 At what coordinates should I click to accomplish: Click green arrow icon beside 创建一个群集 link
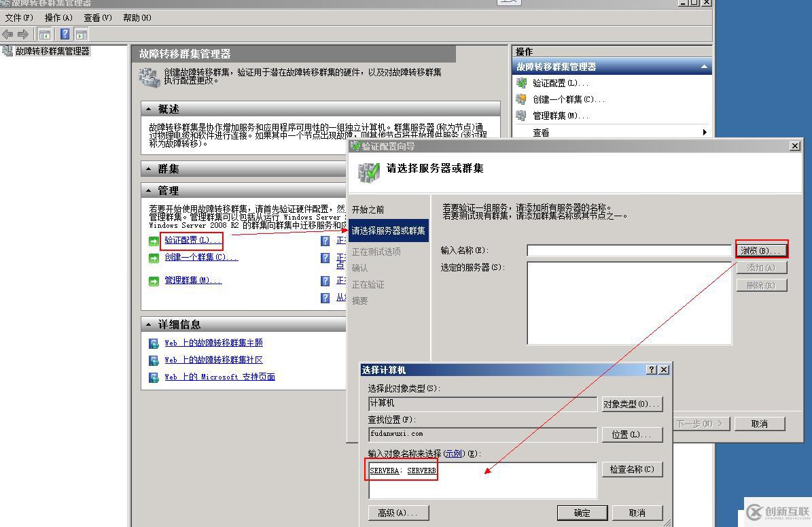coord(154,258)
